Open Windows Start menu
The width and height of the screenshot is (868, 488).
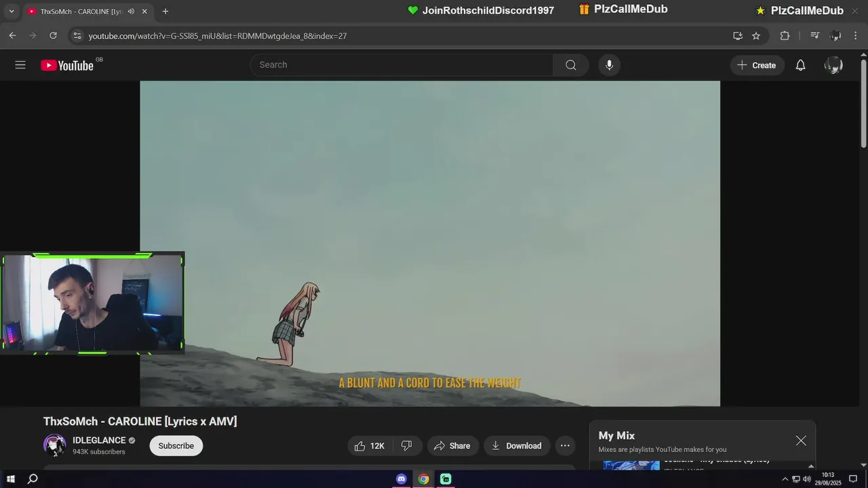pyautogui.click(x=11, y=479)
